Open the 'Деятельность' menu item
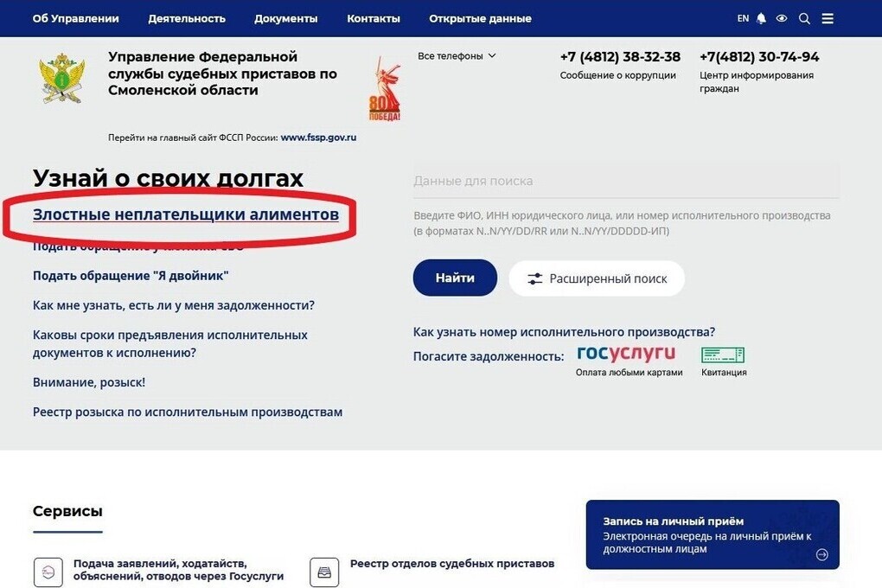Screen dimensions: 882x588 (x=187, y=18)
